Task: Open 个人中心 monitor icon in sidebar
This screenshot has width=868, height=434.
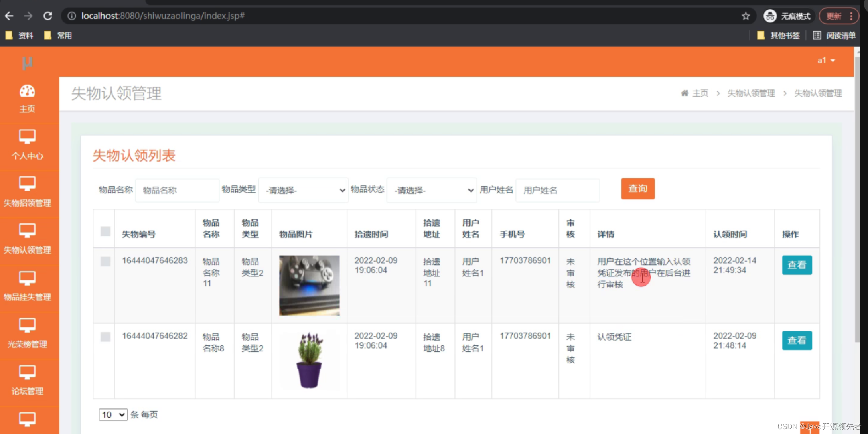Action: tap(27, 137)
